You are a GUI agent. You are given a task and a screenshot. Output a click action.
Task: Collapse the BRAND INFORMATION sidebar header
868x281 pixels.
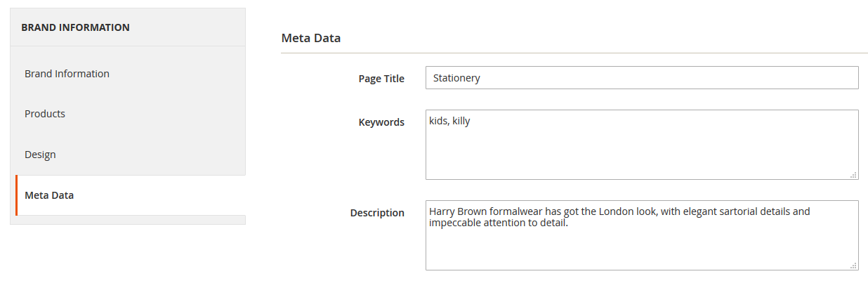pos(75,27)
